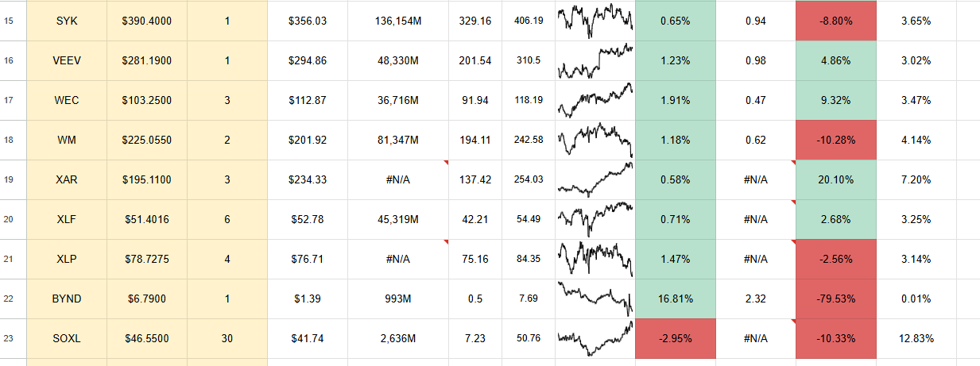Click the $112.87 cell for WEC
Screen dimensions: 980x366
pyautogui.click(x=308, y=101)
